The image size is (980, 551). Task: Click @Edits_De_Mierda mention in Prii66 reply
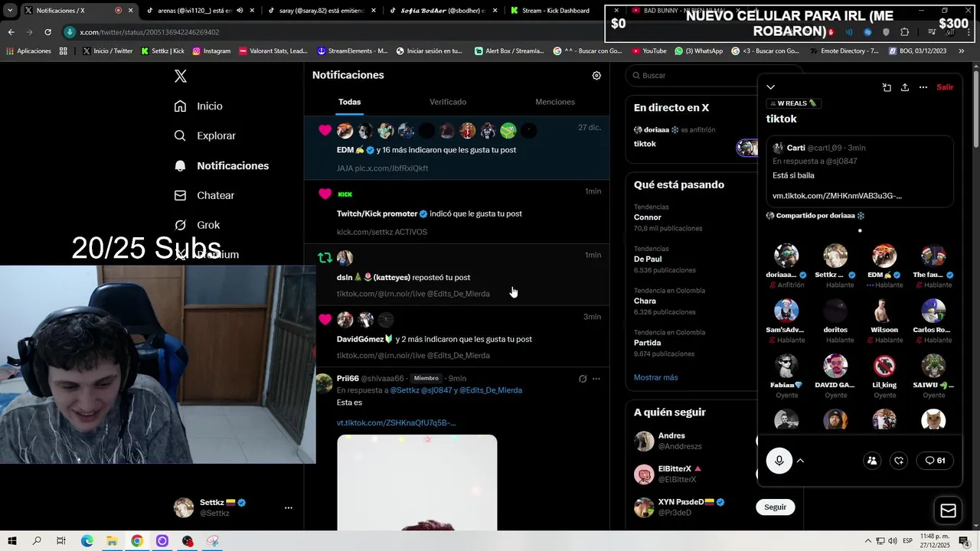pos(491,390)
